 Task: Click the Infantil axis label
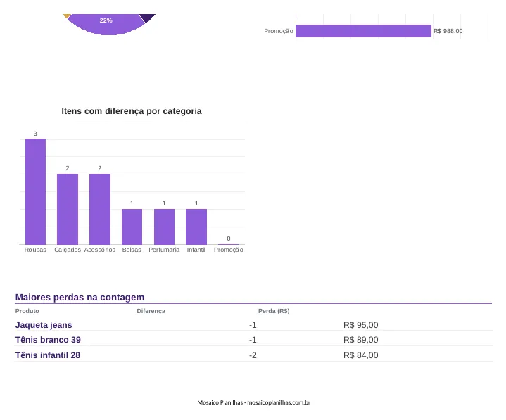(196, 250)
